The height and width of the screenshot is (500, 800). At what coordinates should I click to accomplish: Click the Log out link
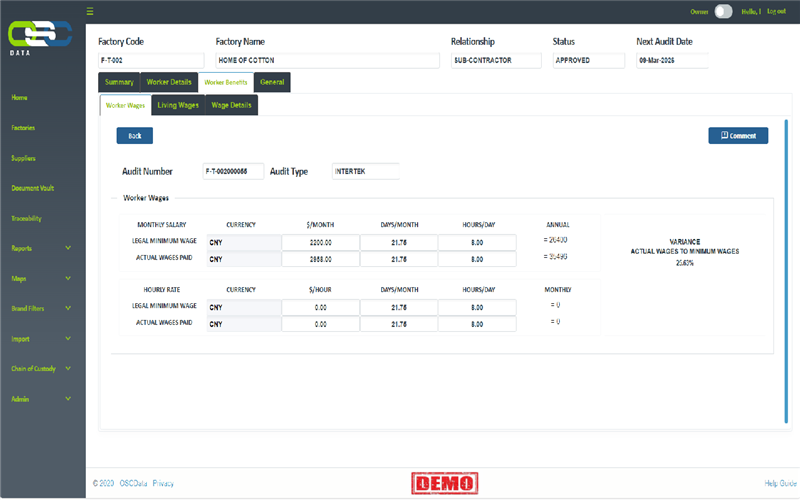tap(776, 11)
